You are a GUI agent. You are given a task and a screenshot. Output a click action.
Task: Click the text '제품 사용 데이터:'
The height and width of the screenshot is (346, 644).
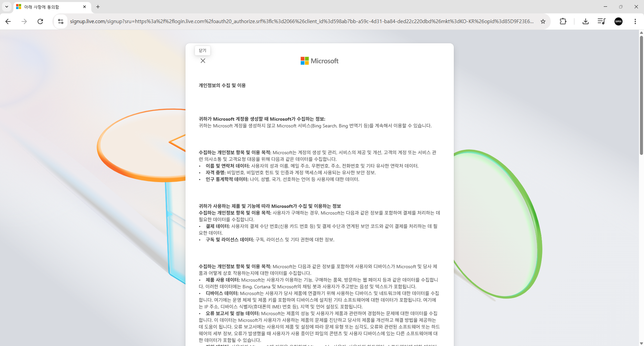click(x=223, y=280)
